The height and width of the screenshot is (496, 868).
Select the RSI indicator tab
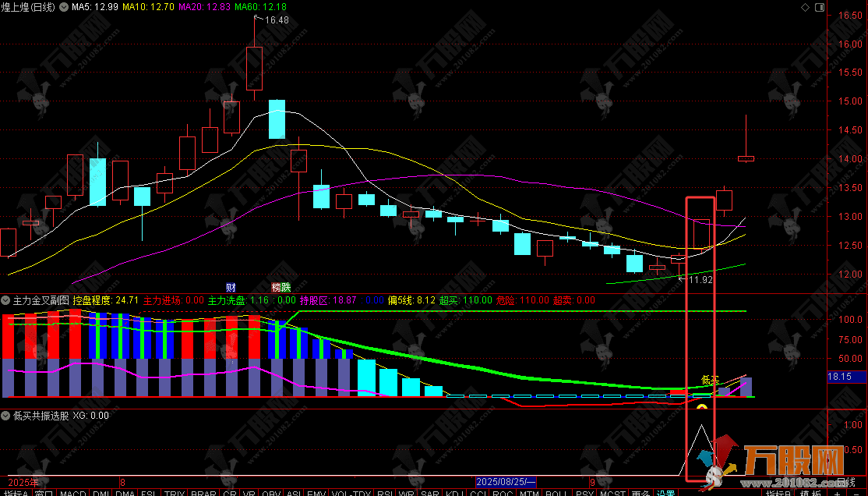(x=385, y=493)
